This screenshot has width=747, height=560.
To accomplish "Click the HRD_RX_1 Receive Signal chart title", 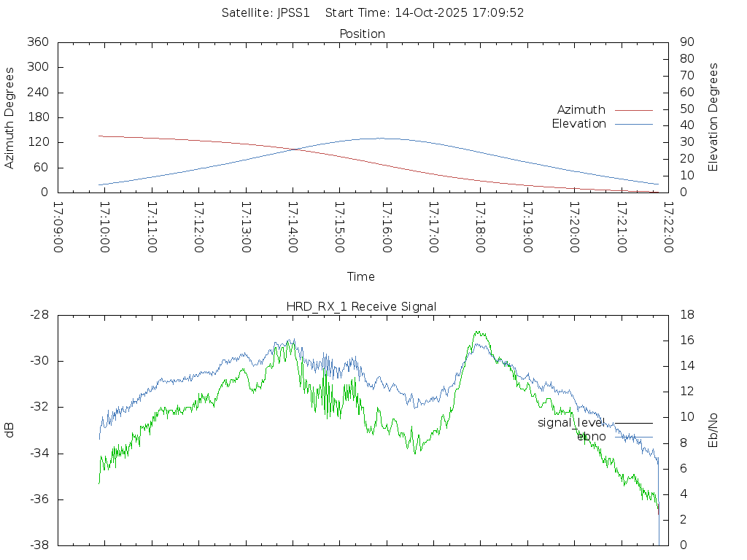I will (x=361, y=306).
